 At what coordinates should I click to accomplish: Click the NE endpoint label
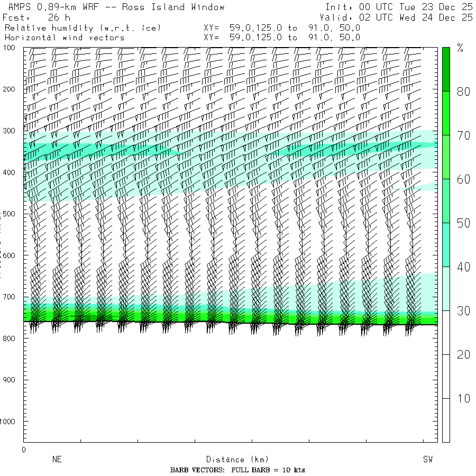coord(57,460)
